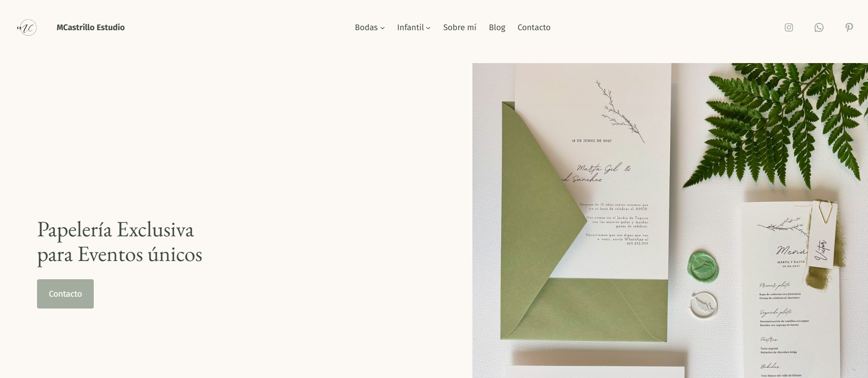868x378 pixels.
Task: Open the WhatsApp chat icon
Action: tap(819, 27)
